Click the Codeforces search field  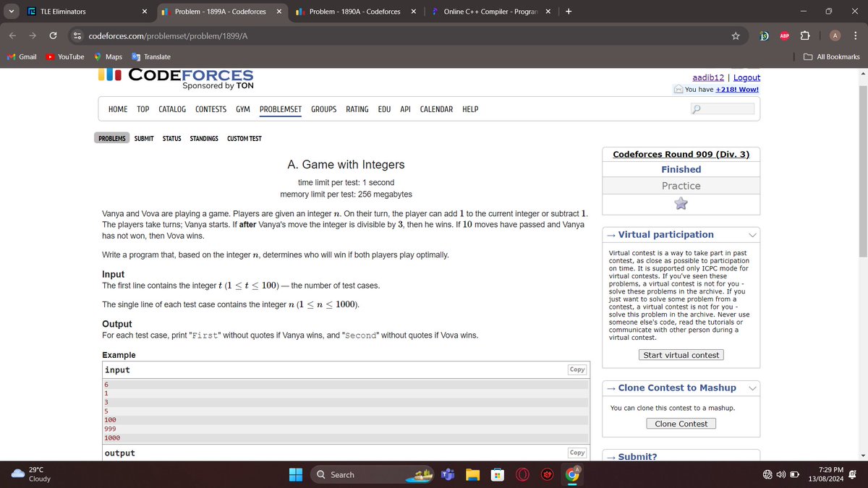pos(723,108)
